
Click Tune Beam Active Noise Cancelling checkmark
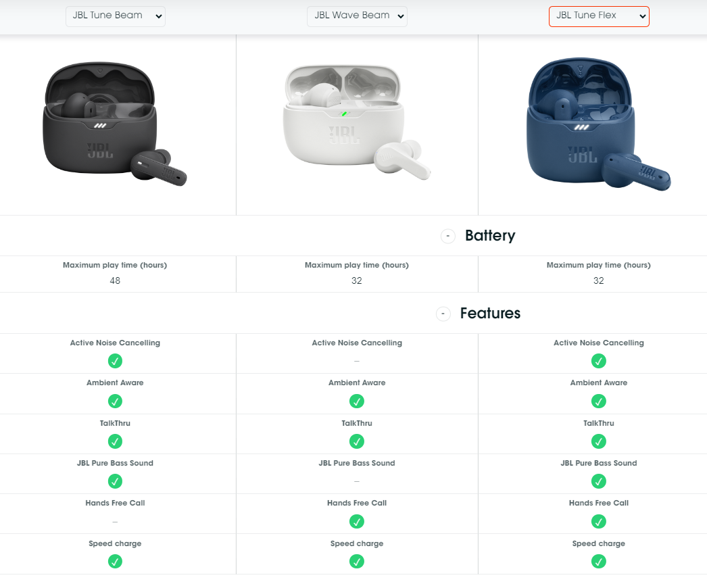coord(116,361)
